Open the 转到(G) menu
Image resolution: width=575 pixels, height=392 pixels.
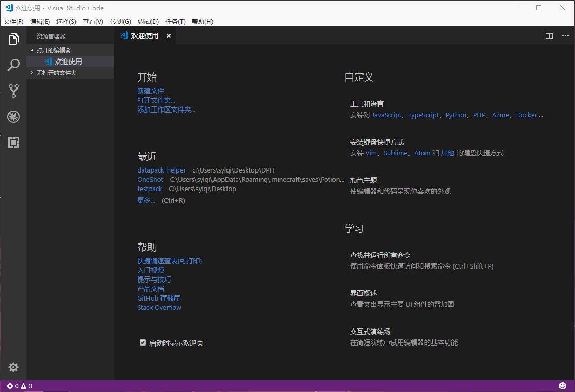120,21
